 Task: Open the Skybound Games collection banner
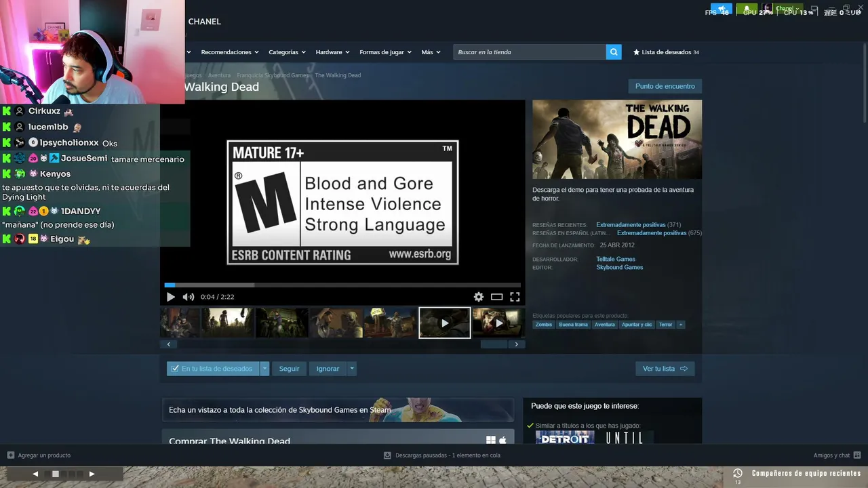[338, 410]
